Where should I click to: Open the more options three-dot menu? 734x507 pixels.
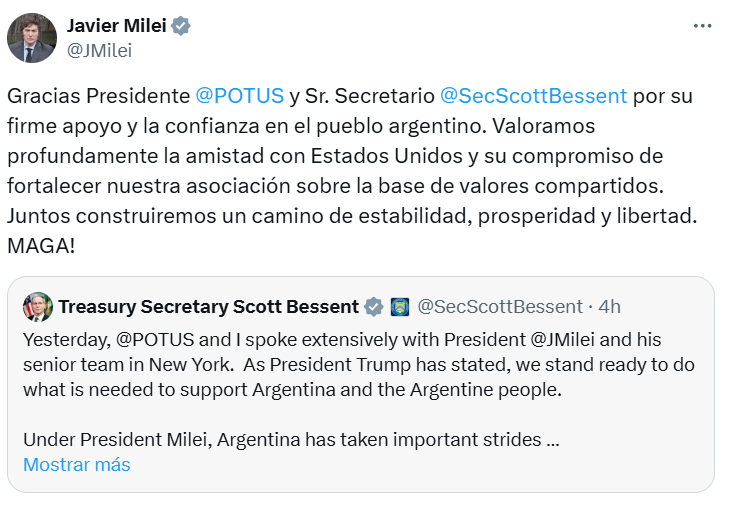pos(704,25)
